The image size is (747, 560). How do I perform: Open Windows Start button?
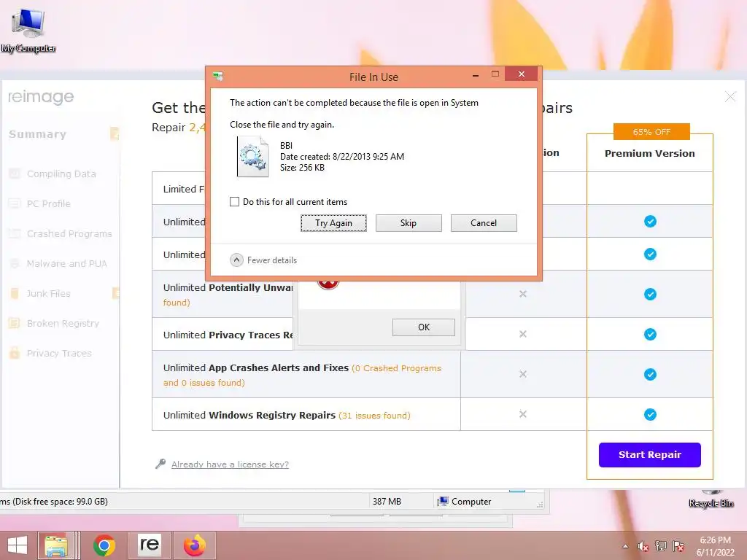18,545
